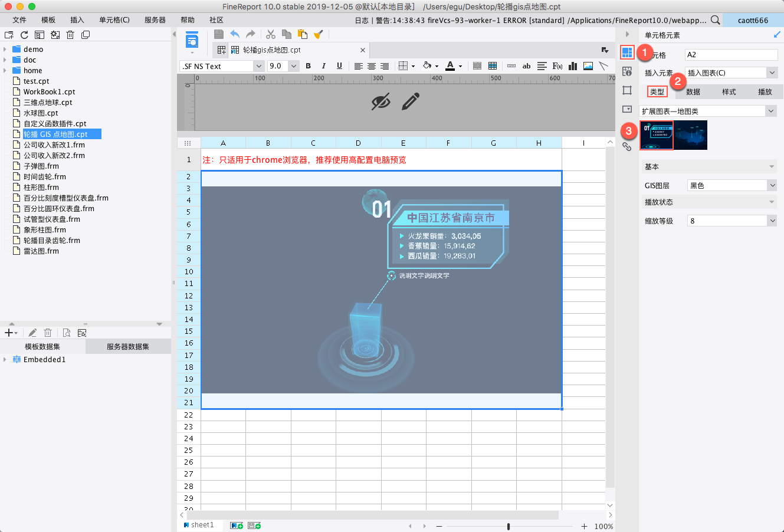Insert chart using bar chart icon
The image size is (784, 532).
pyautogui.click(x=572, y=66)
